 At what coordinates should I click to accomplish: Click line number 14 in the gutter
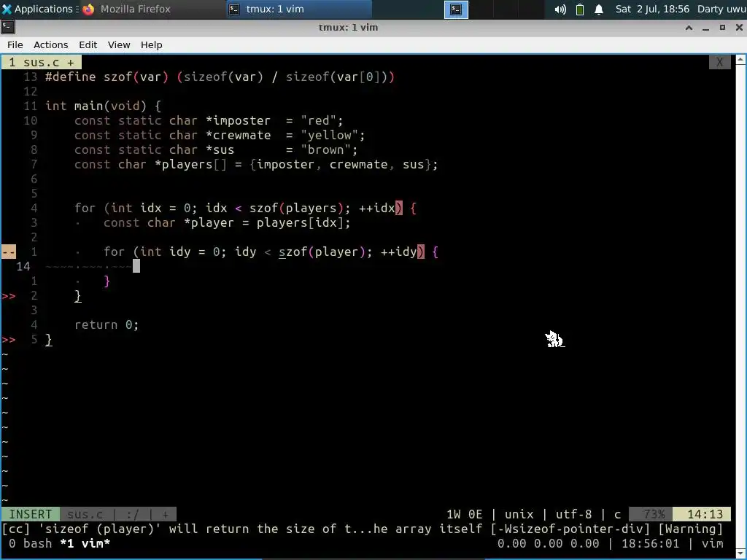coord(23,267)
